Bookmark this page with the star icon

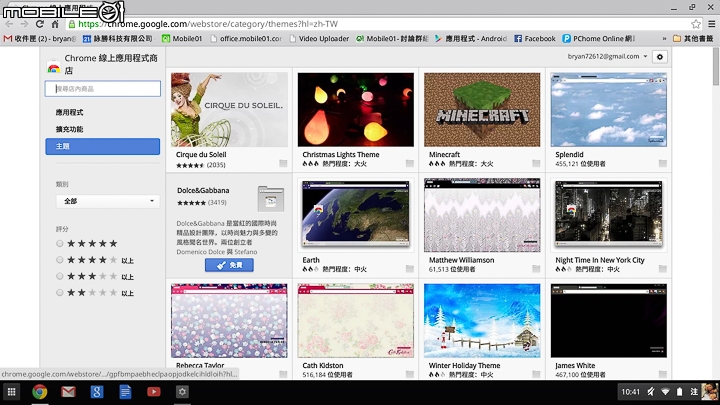[x=696, y=24]
